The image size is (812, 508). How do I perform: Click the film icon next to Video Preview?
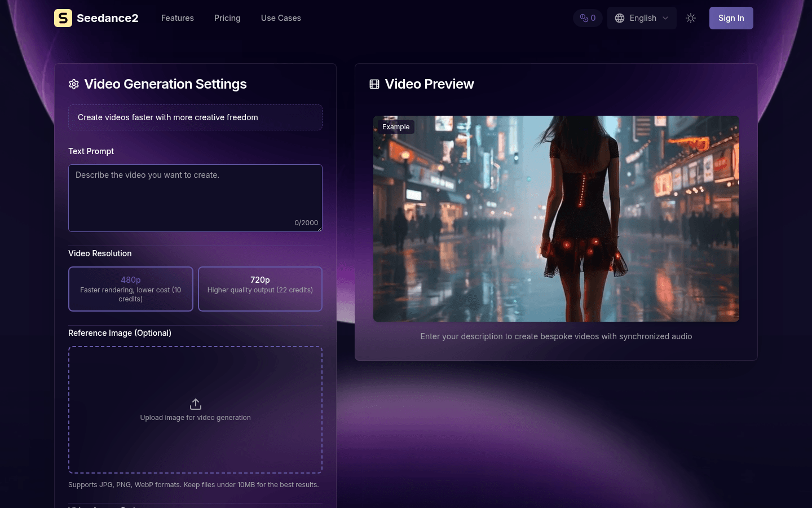374,84
